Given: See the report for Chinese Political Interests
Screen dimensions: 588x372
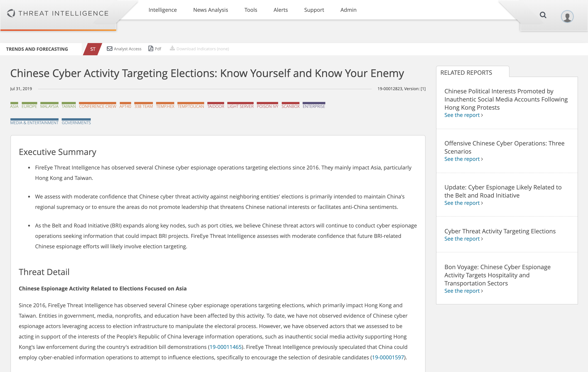Looking at the screenshot, I should (463, 115).
